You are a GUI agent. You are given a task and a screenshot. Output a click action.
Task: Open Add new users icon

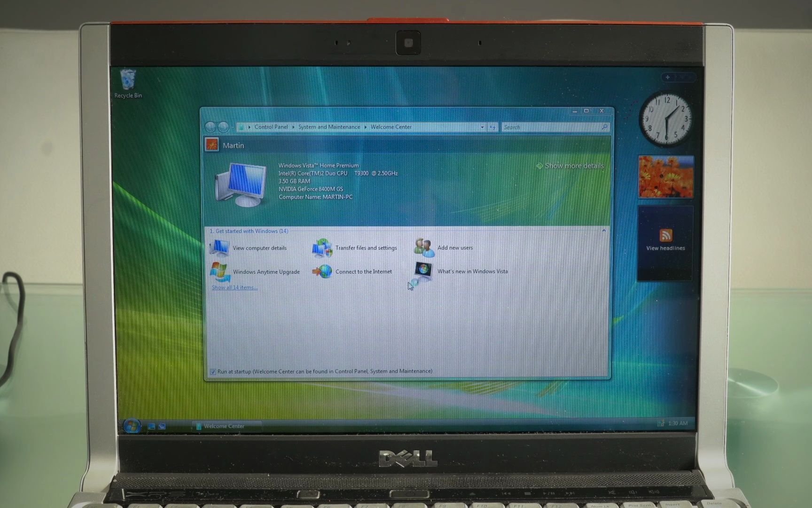424,247
